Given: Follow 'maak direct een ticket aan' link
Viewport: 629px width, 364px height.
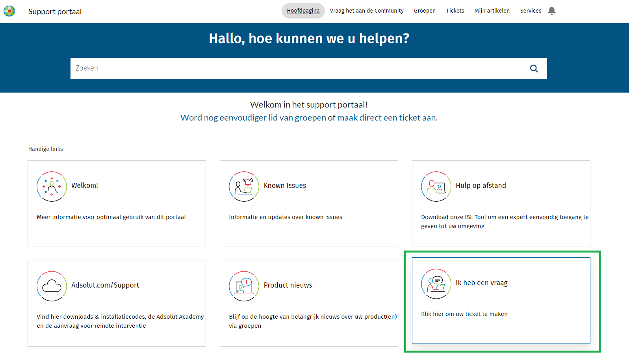Looking at the screenshot, I should [387, 118].
